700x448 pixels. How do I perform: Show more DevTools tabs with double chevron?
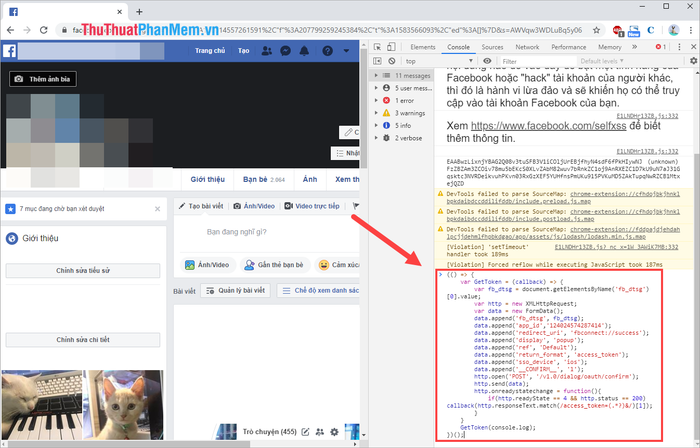[x=634, y=47]
